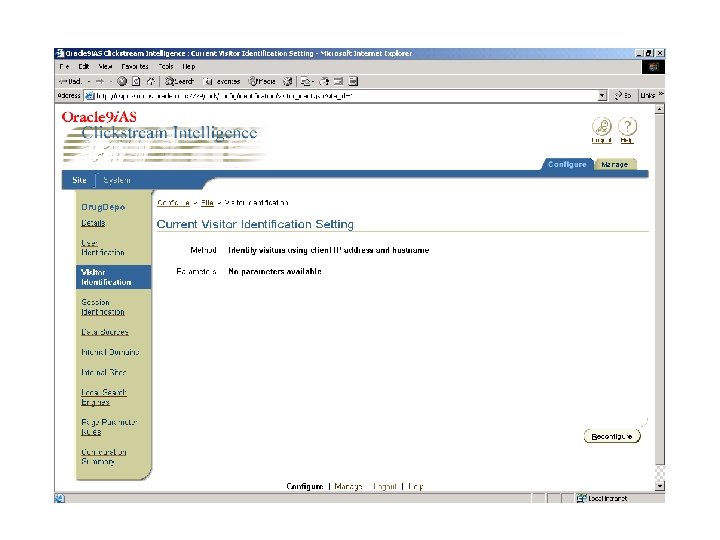Click the status bar page icon

(x=60, y=498)
